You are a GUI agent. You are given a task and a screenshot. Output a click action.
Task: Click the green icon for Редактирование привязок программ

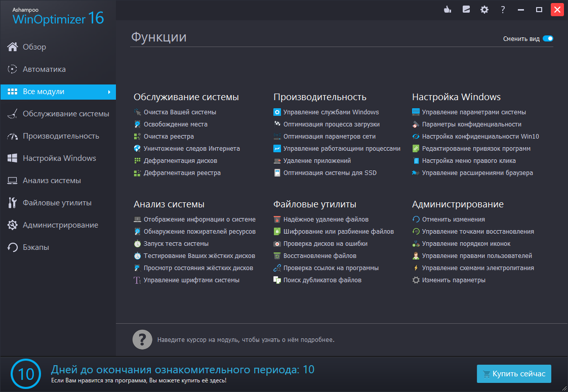(416, 148)
